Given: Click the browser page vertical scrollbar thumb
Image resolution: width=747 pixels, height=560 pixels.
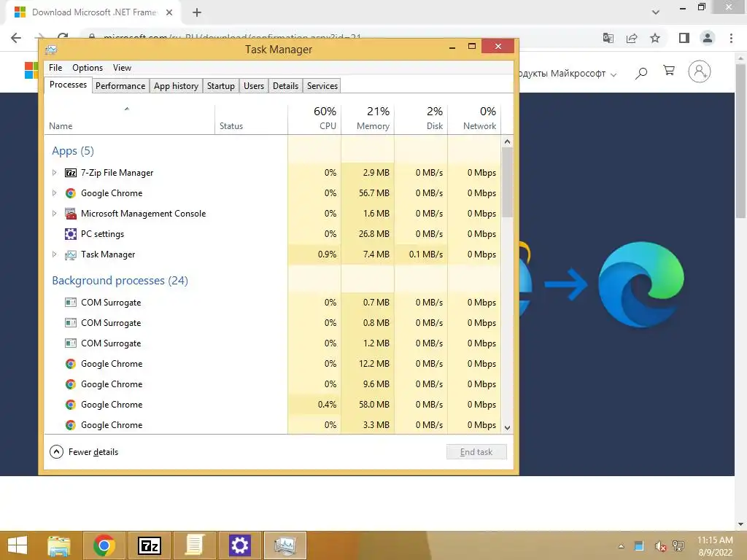Looking at the screenshot, I should 741,141.
